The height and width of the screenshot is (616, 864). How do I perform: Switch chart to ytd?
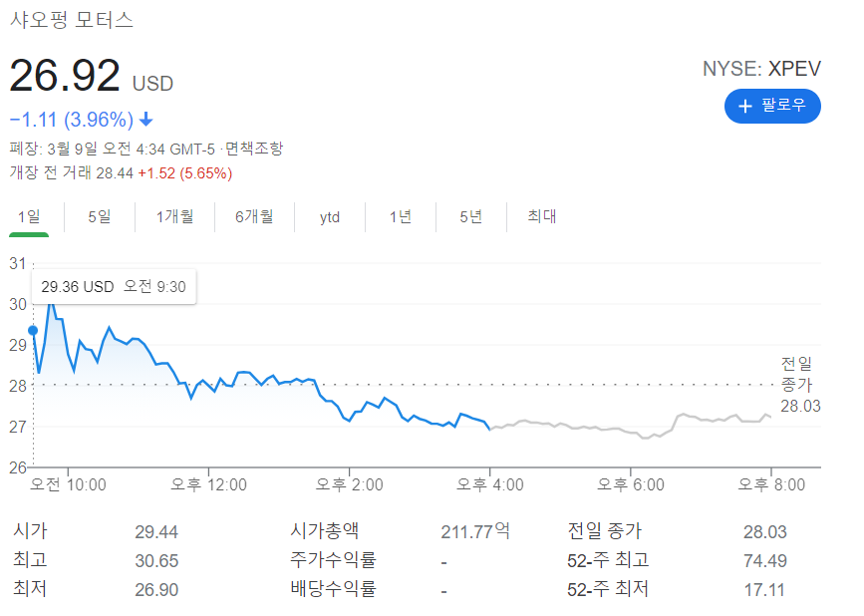[330, 217]
